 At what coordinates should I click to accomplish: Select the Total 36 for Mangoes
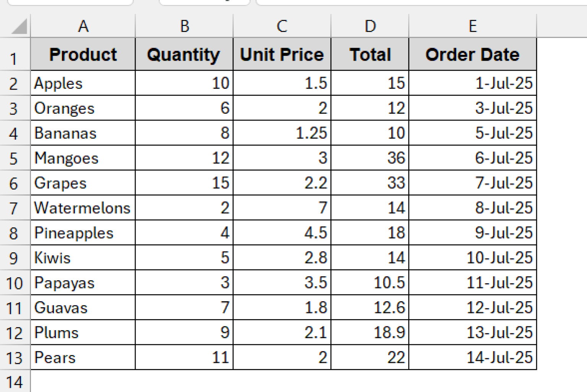point(370,158)
